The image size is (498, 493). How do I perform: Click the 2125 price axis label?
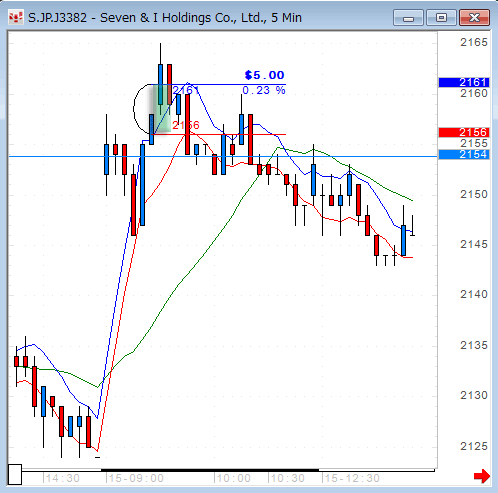coord(474,446)
